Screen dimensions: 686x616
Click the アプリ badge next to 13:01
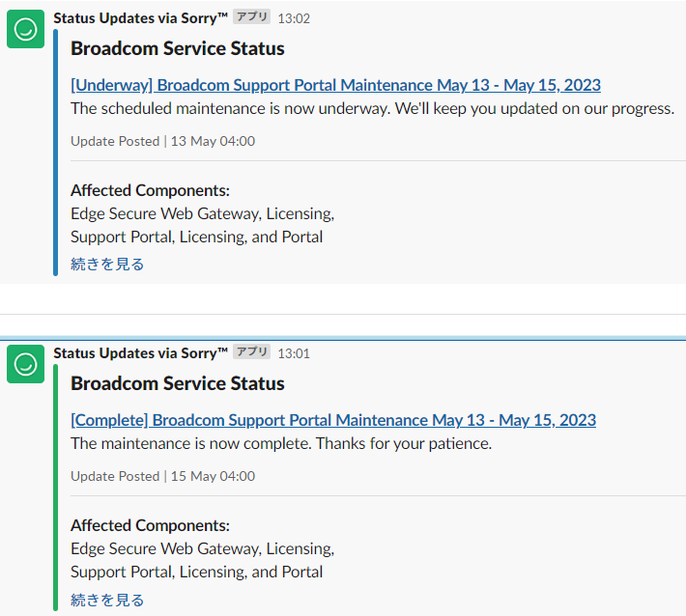(252, 352)
